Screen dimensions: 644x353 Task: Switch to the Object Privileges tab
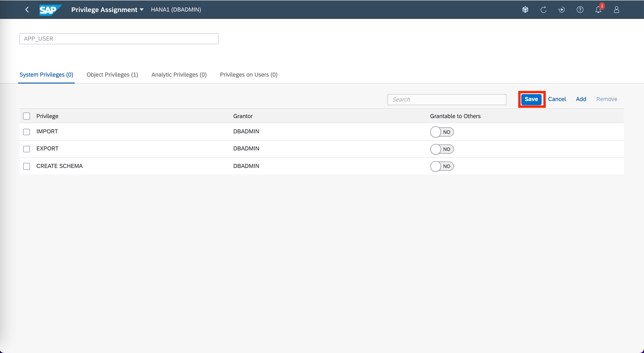coord(112,75)
